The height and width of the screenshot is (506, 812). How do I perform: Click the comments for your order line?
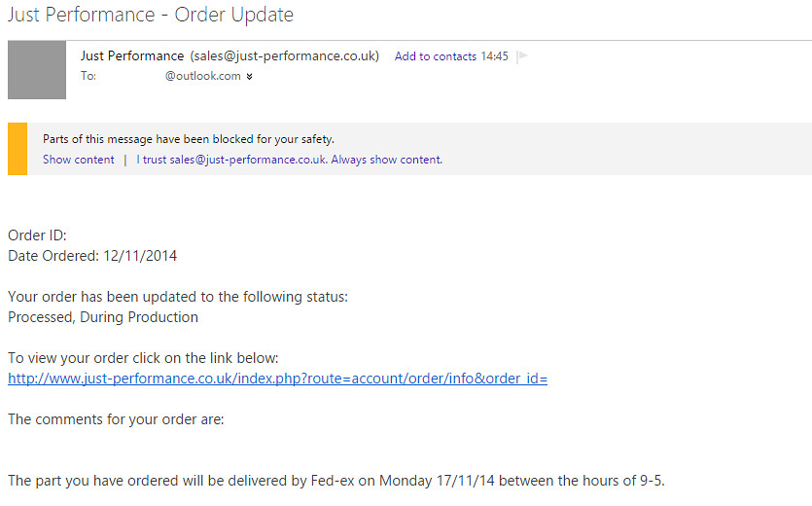116,419
